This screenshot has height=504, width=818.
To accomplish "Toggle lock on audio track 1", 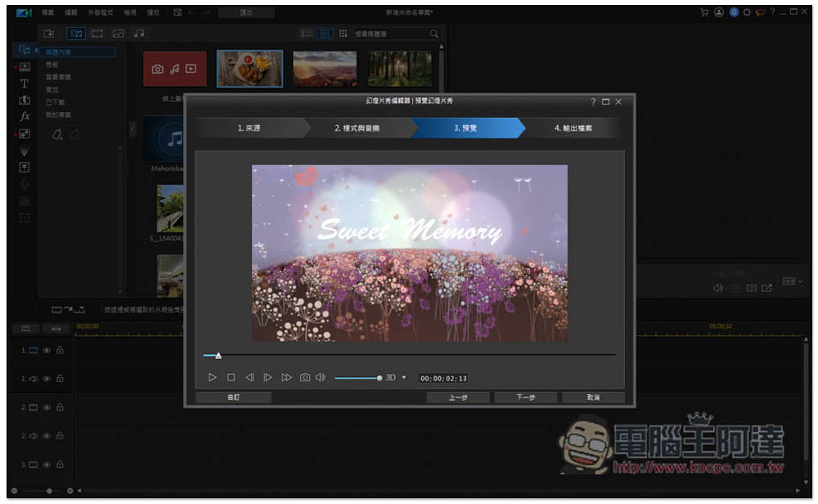I will (60, 379).
